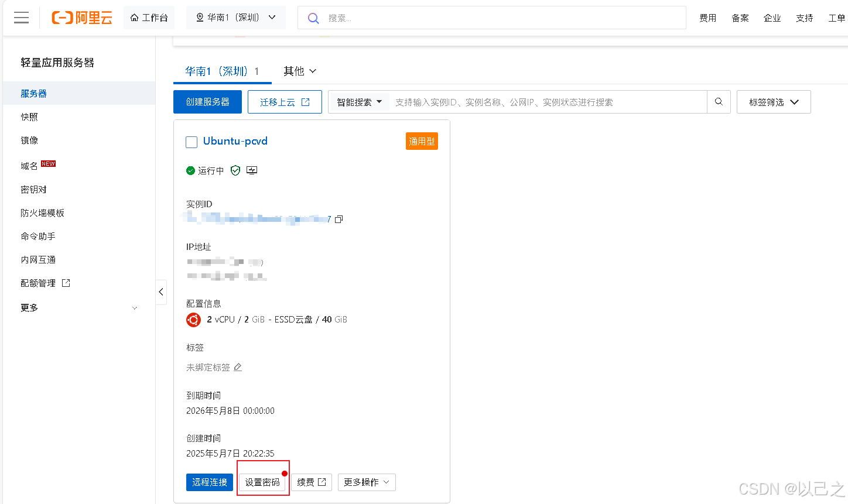This screenshot has height=504, width=848.
Task: Click the top search bar magnifier icon
Action: click(313, 18)
